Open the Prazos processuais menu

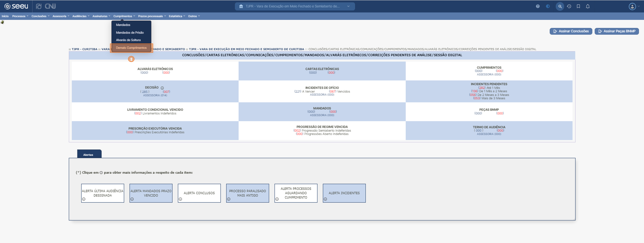[152, 16]
